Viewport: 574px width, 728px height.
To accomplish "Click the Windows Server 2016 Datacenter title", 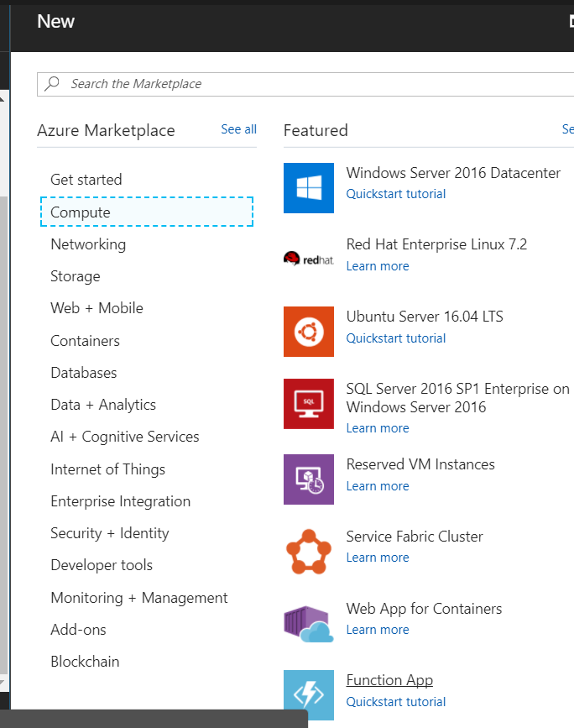I will coord(453,173).
